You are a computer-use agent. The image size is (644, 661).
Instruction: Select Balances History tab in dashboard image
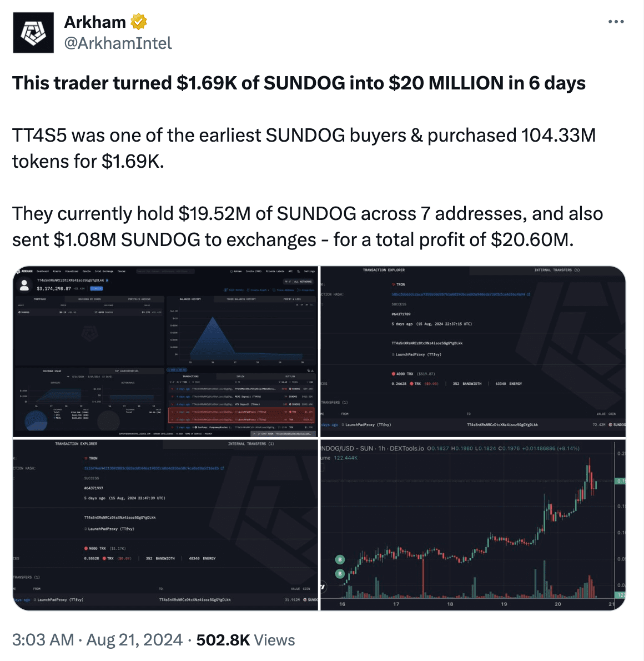pos(190,299)
